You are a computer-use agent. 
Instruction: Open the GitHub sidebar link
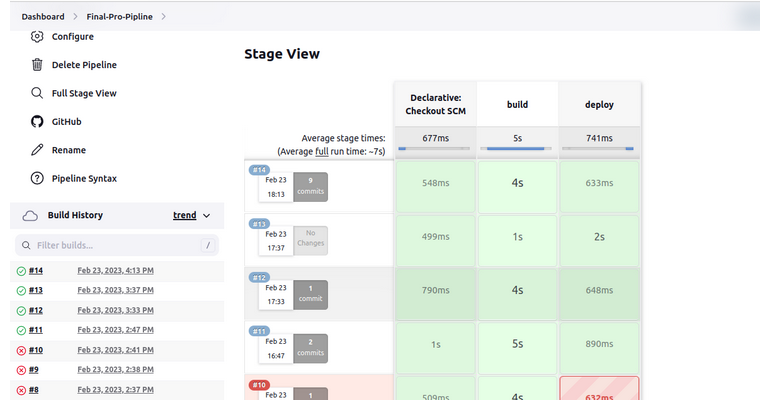point(66,122)
